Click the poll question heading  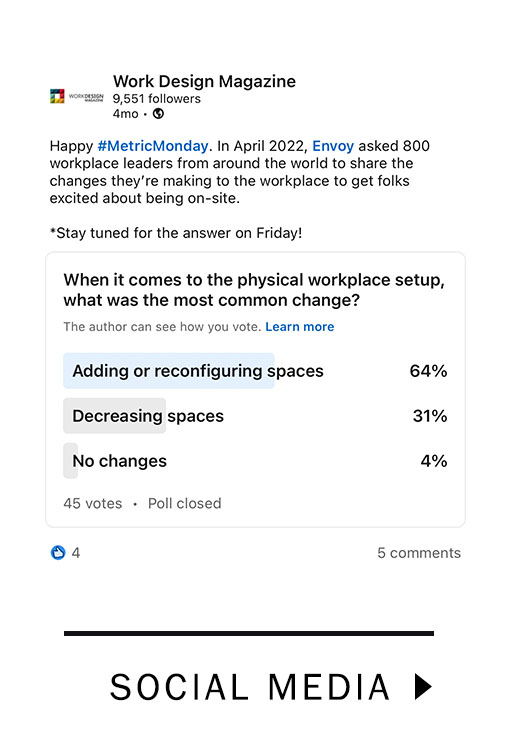click(254, 290)
